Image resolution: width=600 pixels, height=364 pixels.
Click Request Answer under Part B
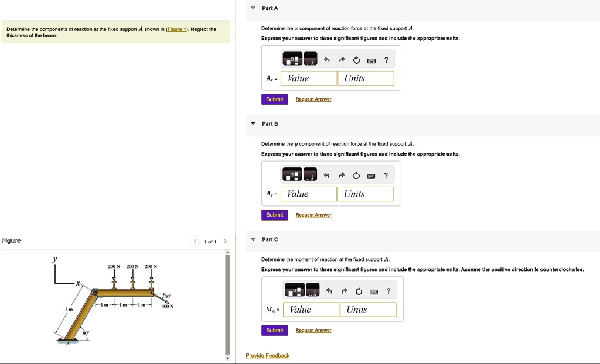click(x=313, y=215)
